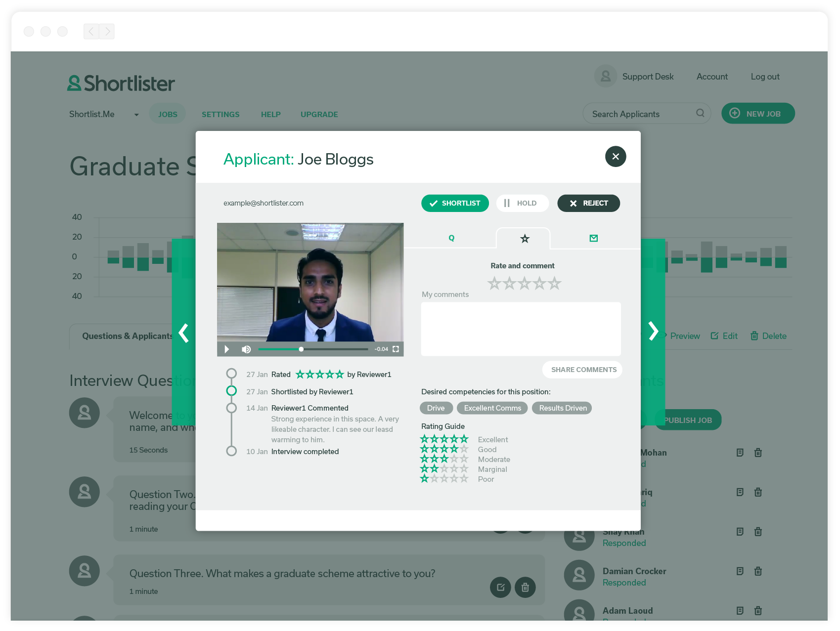The width and height of the screenshot is (840, 631).
Task: Give a one-star rating under Rate and comment
Action: pos(494,284)
